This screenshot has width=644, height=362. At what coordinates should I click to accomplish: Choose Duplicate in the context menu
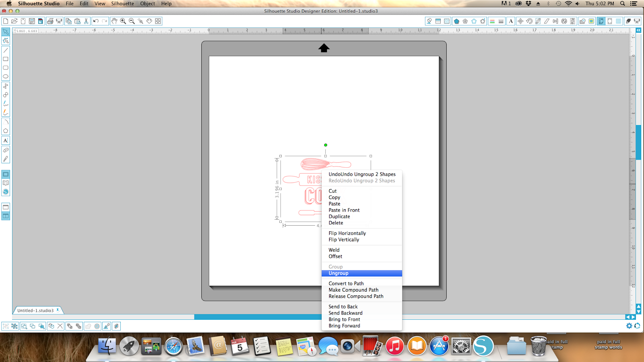362,216
